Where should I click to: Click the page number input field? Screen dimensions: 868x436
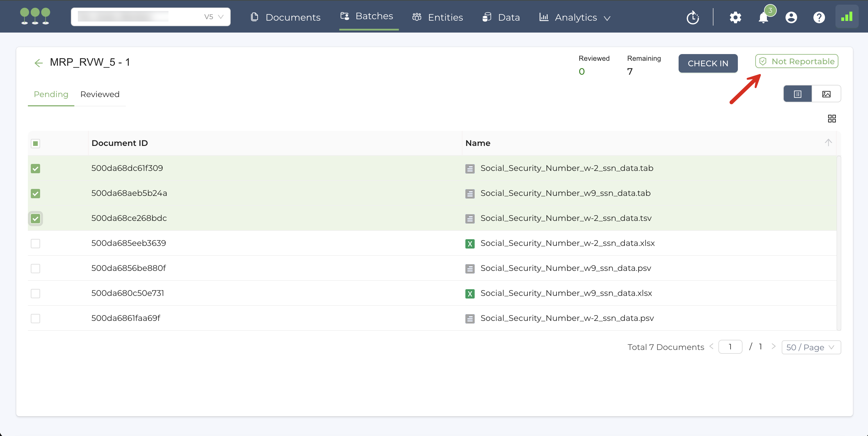[x=730, y=347]
